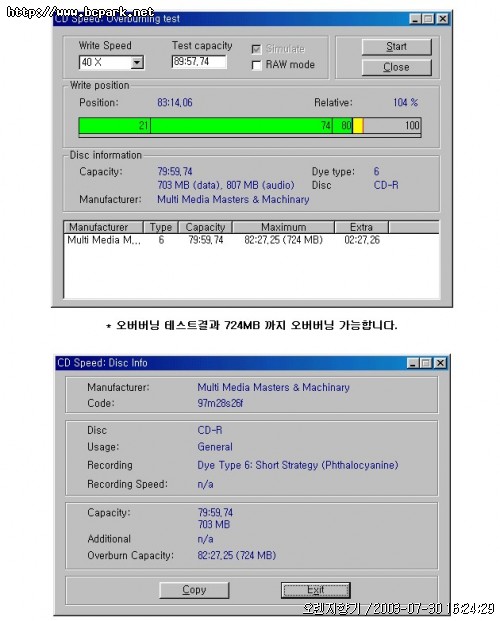Toggle the Simulate checkbox

(x=256, y=49)
